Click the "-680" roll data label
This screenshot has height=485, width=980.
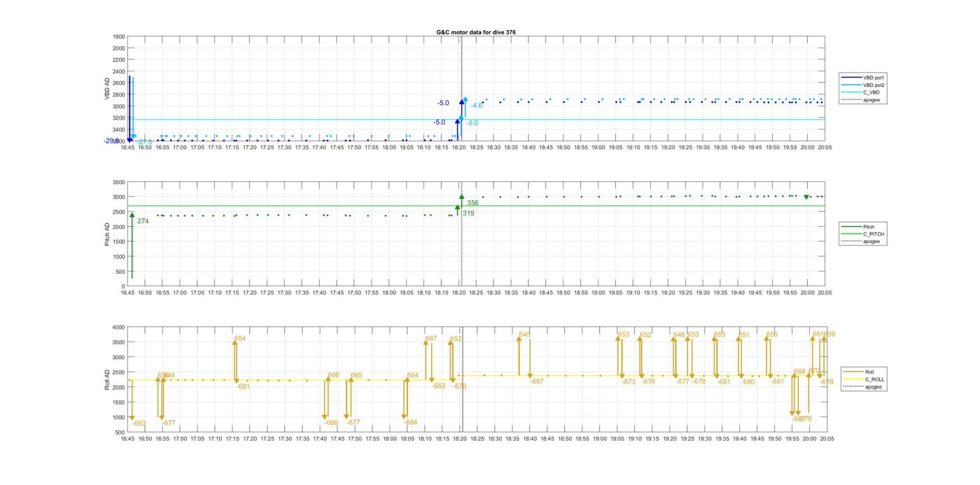(748, 382)
